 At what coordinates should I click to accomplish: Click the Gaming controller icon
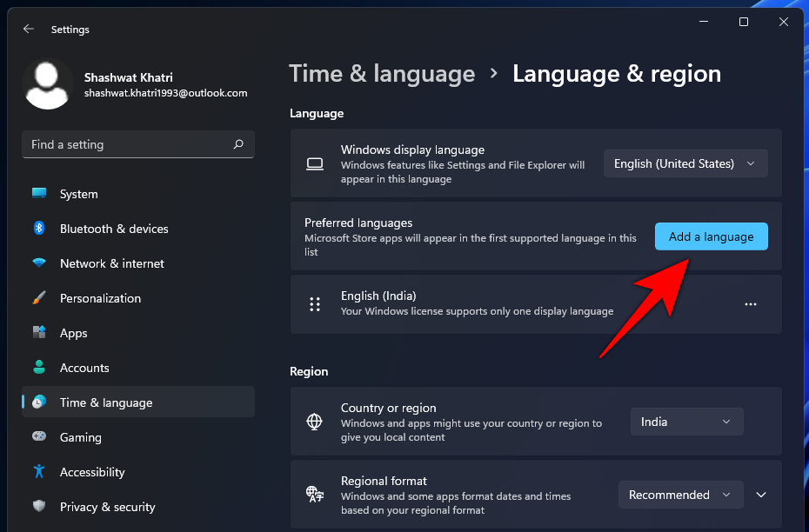click(39, 436)
